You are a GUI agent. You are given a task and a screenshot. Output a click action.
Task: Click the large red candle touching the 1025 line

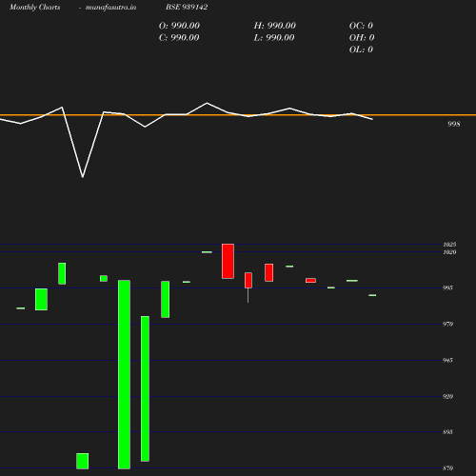click(228, 261)
